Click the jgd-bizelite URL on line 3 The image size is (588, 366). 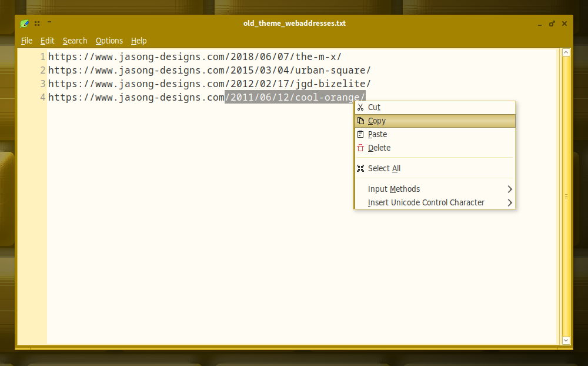209,84
